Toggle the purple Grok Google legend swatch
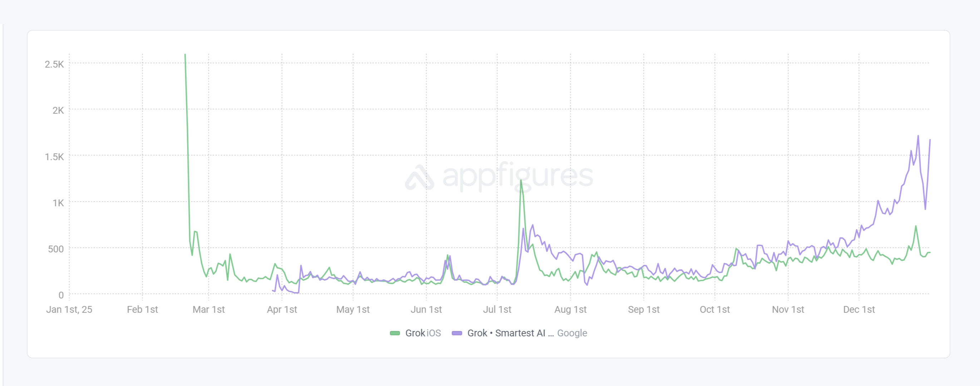 point(457,333)
